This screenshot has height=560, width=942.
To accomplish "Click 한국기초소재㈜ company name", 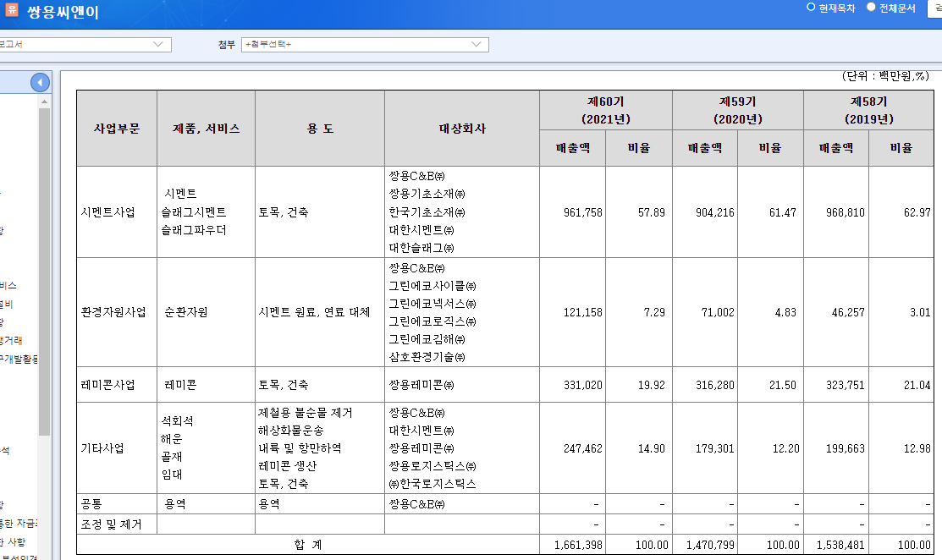I will click(x=427, y=212).
